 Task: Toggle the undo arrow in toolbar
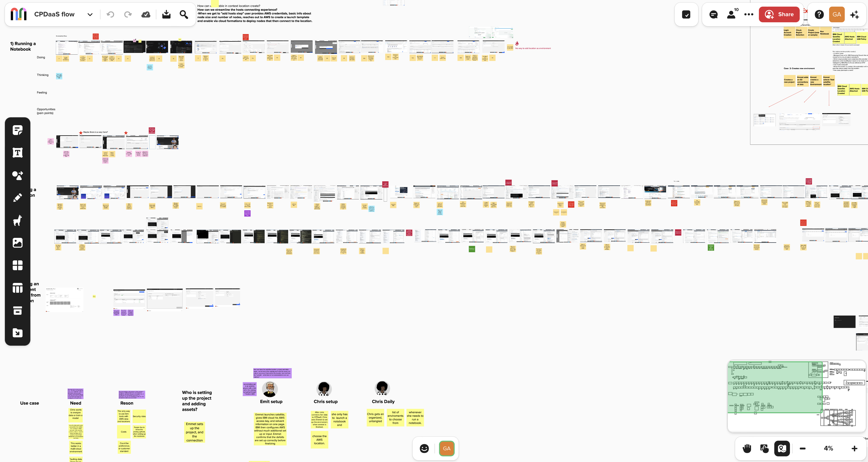tap(110, 14)
